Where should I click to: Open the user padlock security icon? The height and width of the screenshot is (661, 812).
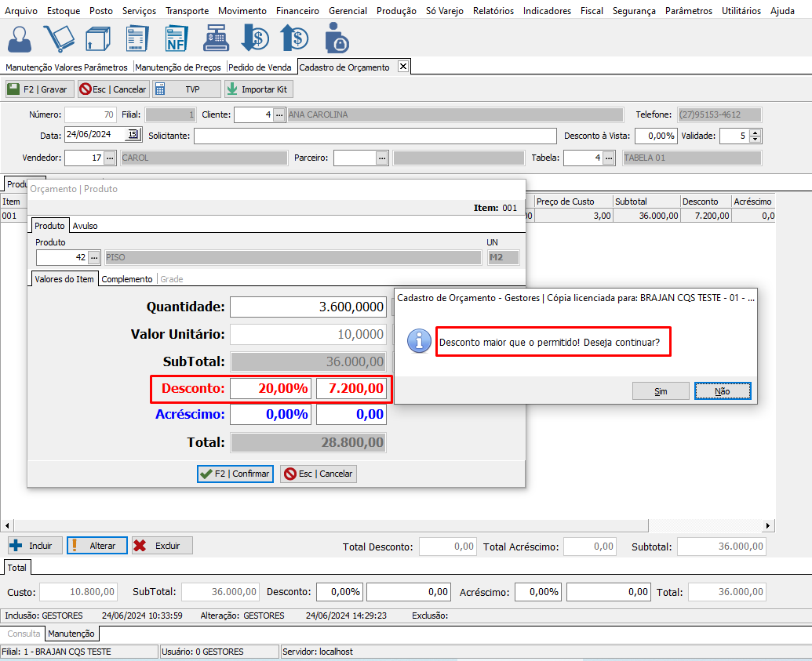(336, 38)
